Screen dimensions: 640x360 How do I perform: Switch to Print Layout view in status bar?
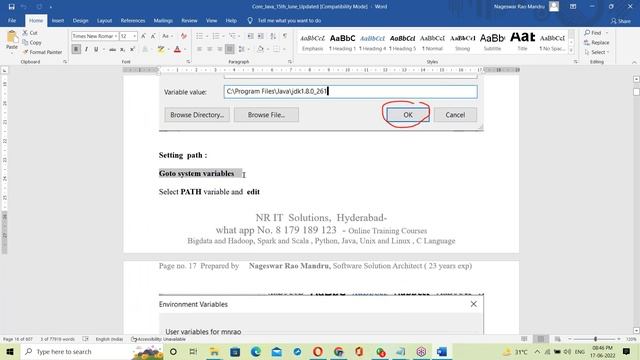pos(541,339)
